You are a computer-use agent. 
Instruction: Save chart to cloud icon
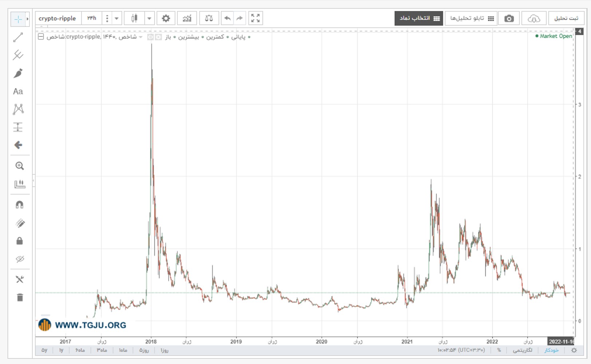(534, 19)
